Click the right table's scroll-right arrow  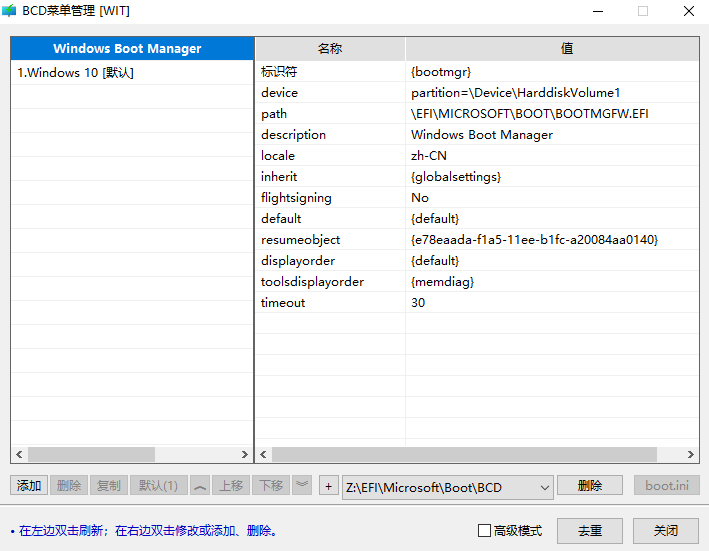coord(690,454)
